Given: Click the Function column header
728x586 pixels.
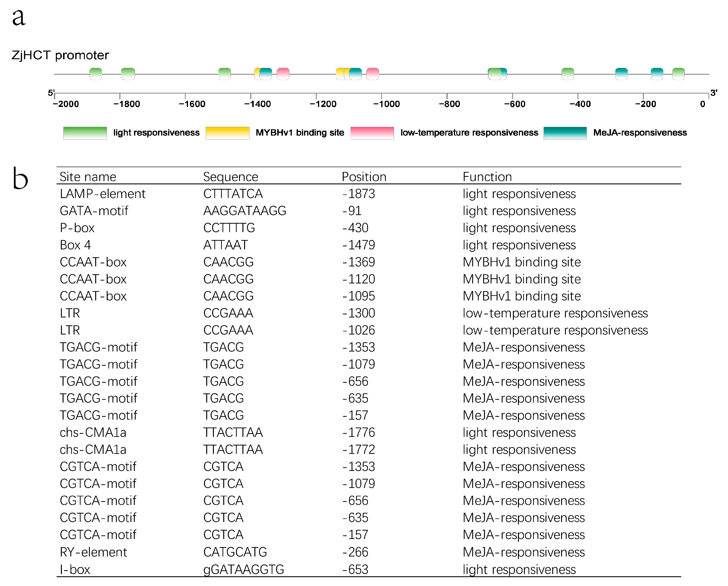Looking at the screenshot, I should point(487,177).
